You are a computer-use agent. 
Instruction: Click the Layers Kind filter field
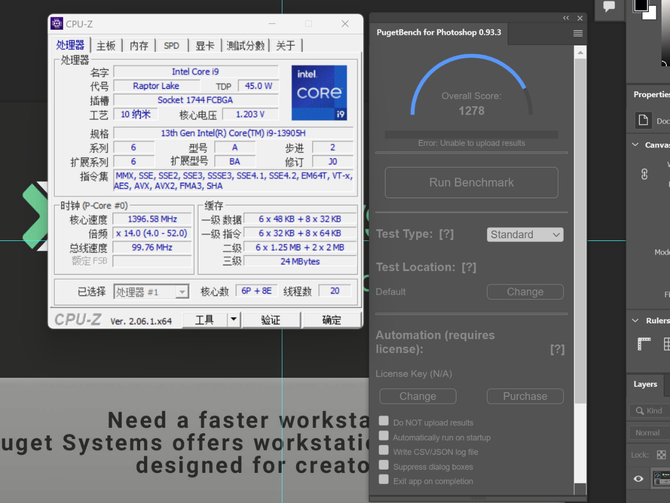650,411
